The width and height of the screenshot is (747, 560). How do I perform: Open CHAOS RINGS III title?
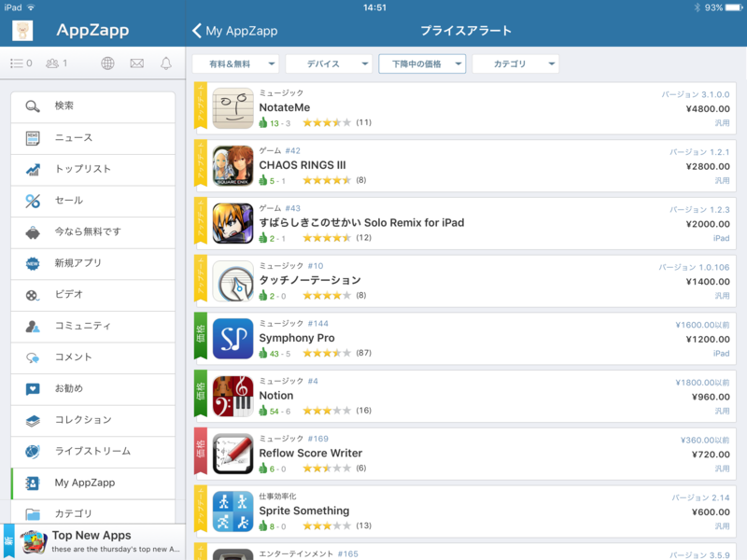tap(303, 165)
